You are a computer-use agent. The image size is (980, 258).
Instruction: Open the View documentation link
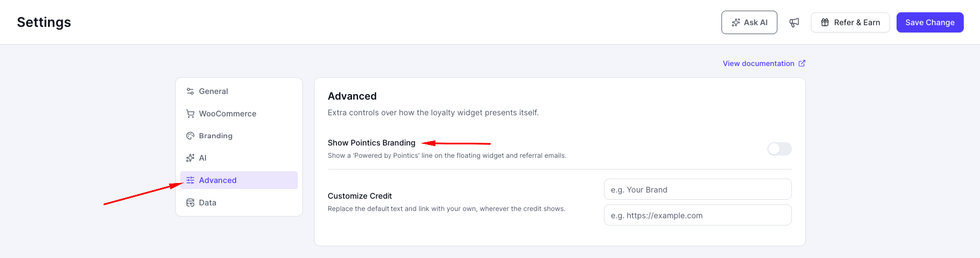(x=758, y=63)
